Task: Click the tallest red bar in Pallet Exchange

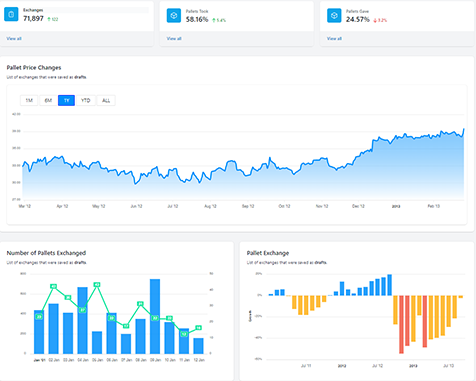Action: 401,324
